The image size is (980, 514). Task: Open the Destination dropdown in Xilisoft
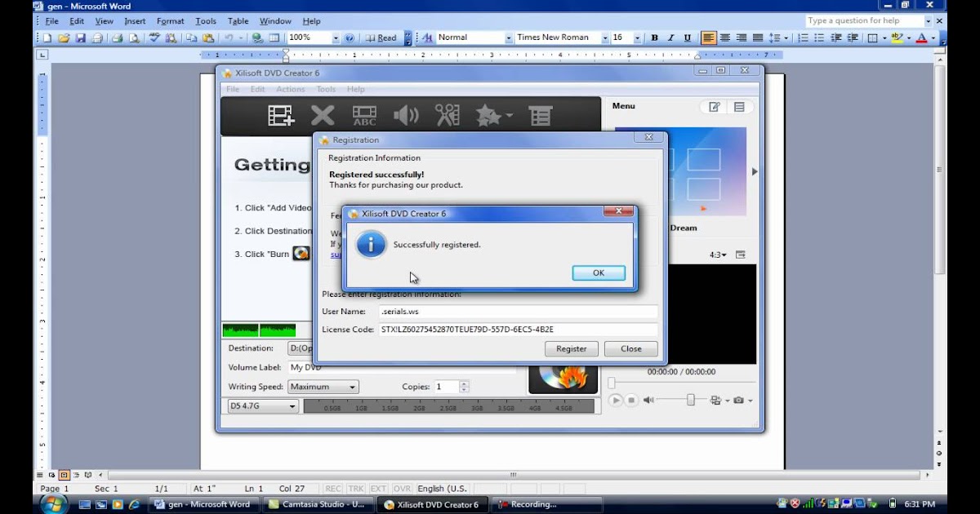301,348
